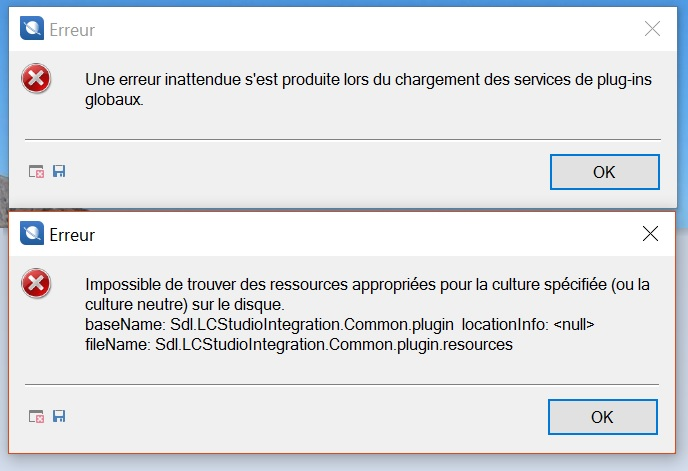Click the save floppy icon in the top error dialog
Viewport: 688px width, 471px height.
(59, 171)
